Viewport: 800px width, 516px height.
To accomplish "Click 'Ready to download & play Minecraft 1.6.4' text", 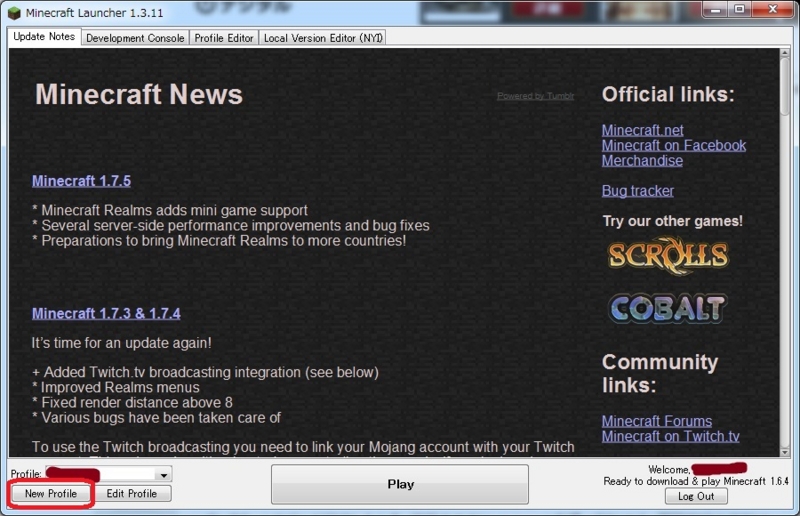I will 696,481.
